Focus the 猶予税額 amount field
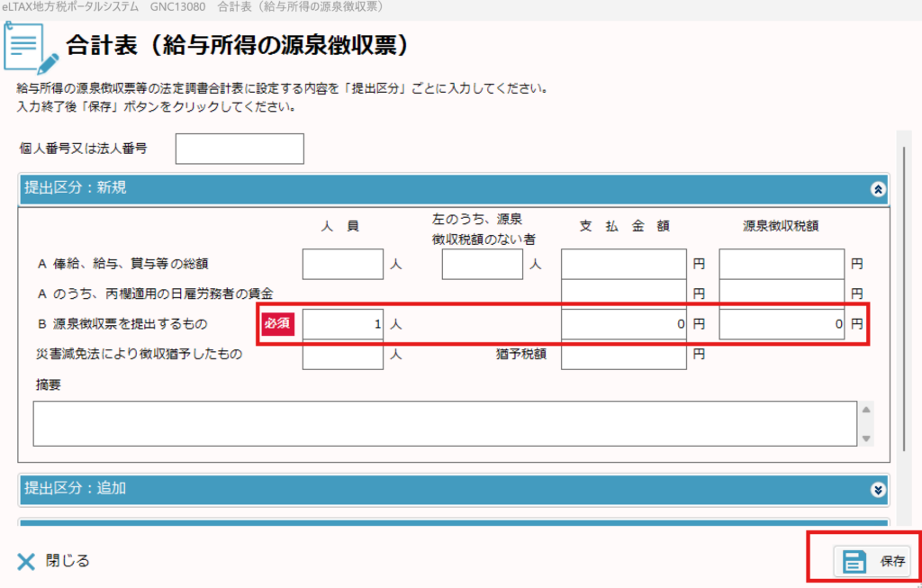922x588 pixels. point(624,355)
